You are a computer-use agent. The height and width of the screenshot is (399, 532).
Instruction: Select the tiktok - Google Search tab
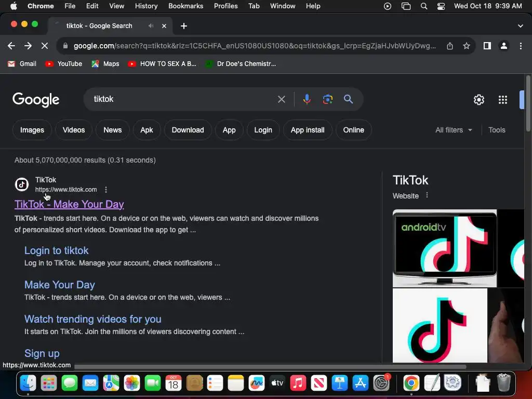(110, 26)
